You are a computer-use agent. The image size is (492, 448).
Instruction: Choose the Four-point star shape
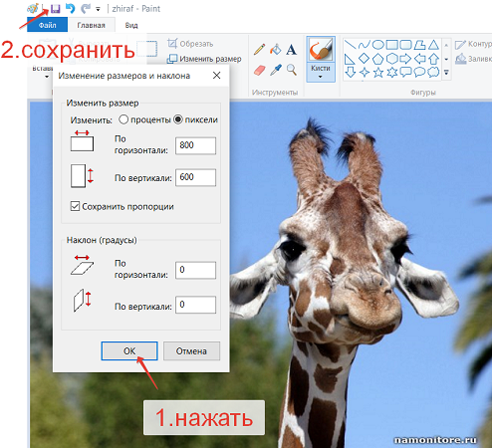pos(365,72)
